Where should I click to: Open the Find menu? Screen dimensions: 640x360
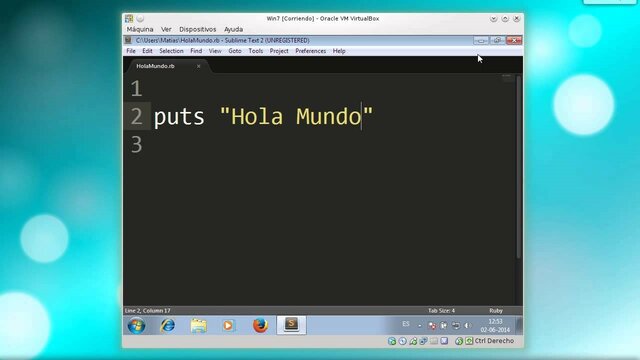click(196, 51)
